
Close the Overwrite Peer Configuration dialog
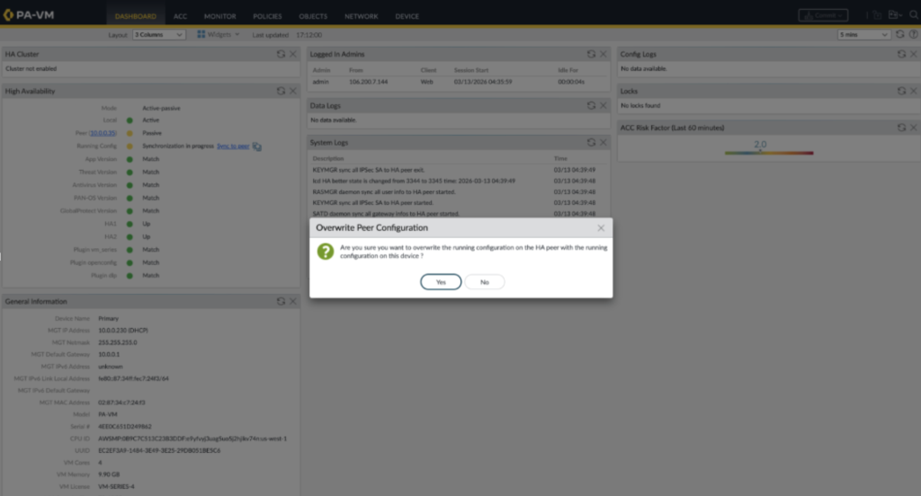[x=601, y=228]
